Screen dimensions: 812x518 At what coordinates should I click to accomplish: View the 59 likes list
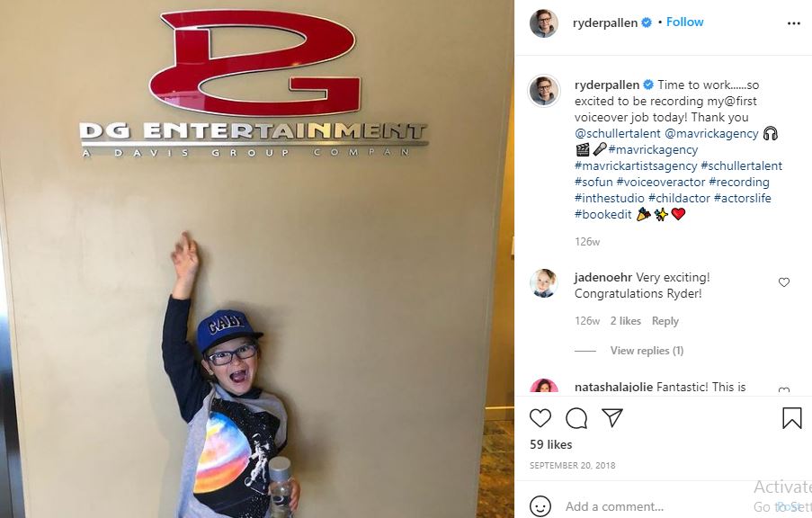pos(550,444)
